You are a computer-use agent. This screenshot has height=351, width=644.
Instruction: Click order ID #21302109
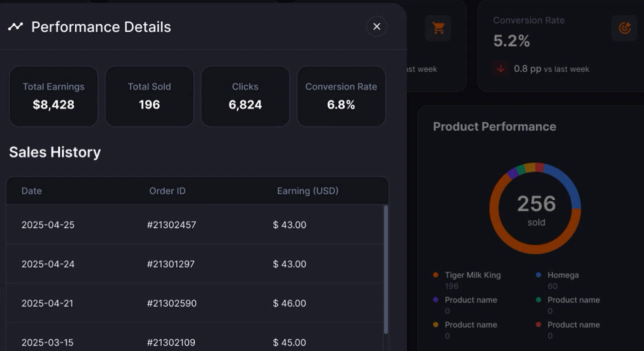[171, 342]
